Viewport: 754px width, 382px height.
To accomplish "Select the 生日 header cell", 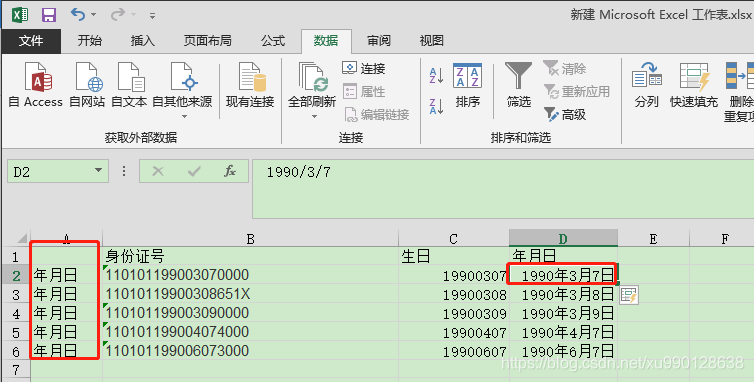I will coord(453,256).
